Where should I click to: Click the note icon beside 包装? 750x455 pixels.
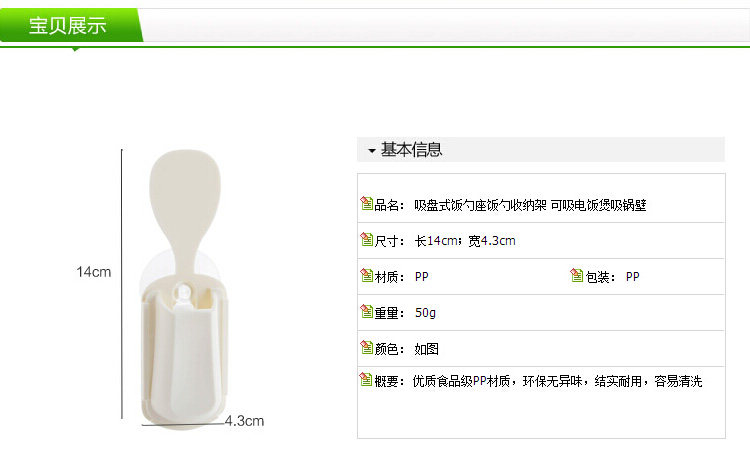576,275
